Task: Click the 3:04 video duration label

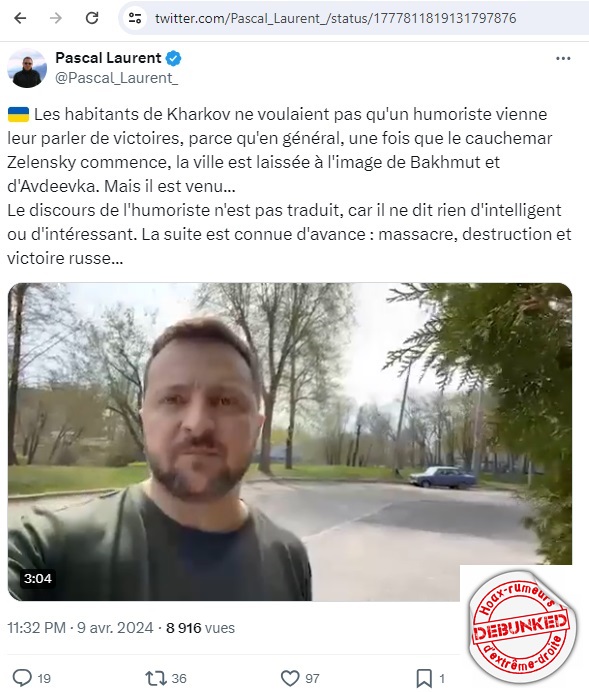Action: coord(38,578)
